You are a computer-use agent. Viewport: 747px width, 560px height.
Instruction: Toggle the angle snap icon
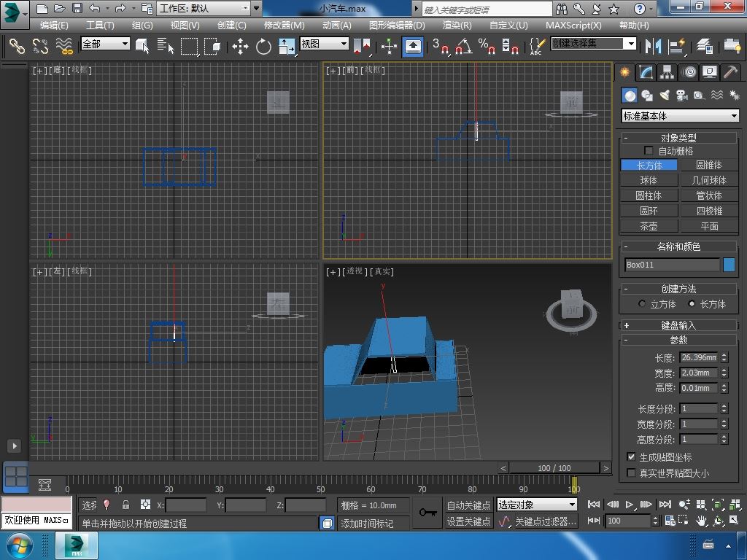(x=463, y=46)
